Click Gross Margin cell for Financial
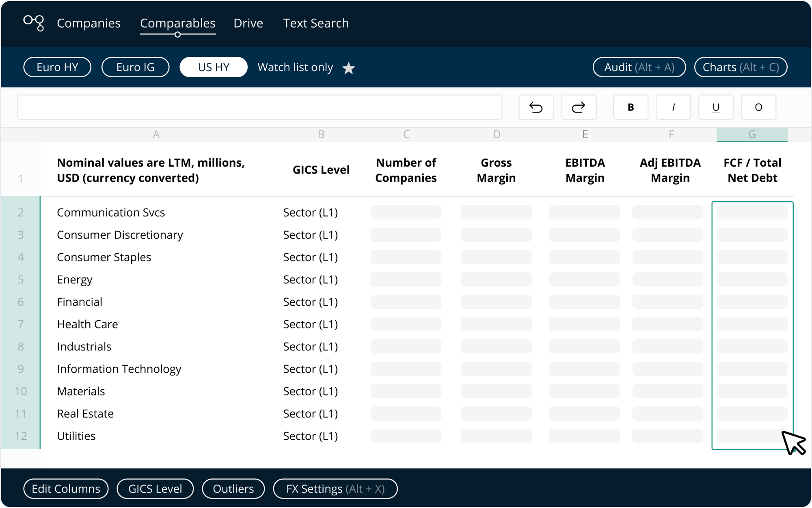The image size is (812, 508). pos(496,302)
